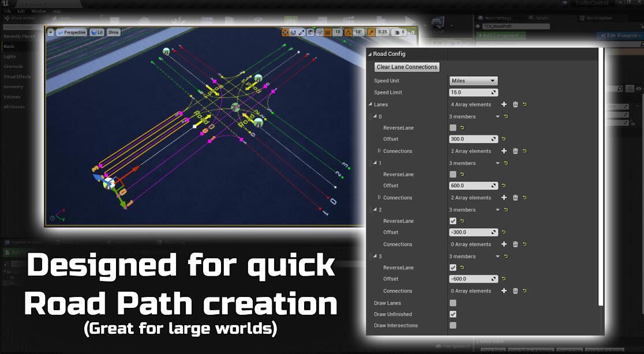Click the Details panel vertical scrollbar
644x354 pixels.
click(601, 173)
